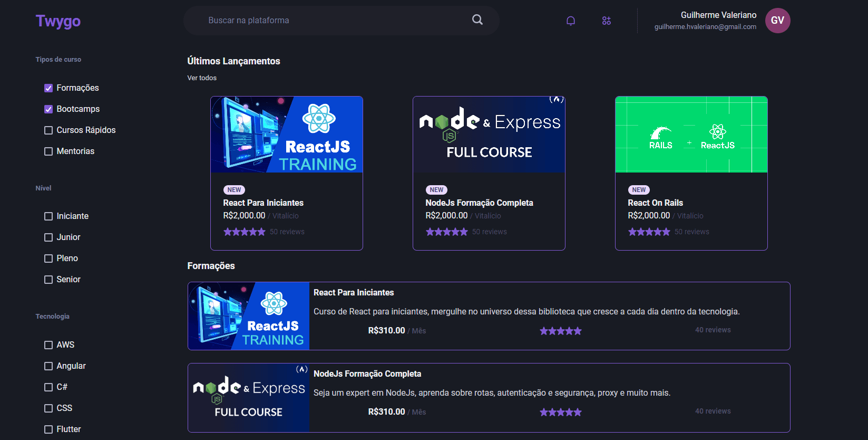
Task: Click 50 reviews on NodeJs Formação Completa card
Action: [x=490, y=232]
